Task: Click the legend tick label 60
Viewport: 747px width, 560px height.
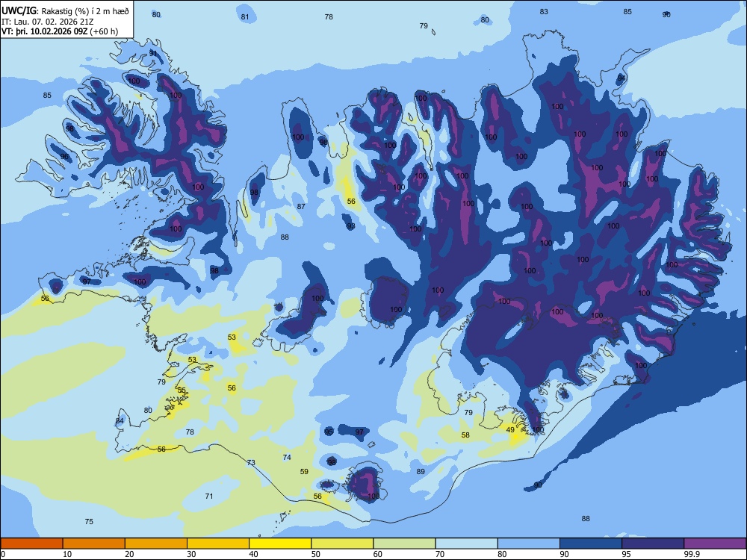Action: click(378, 554)
